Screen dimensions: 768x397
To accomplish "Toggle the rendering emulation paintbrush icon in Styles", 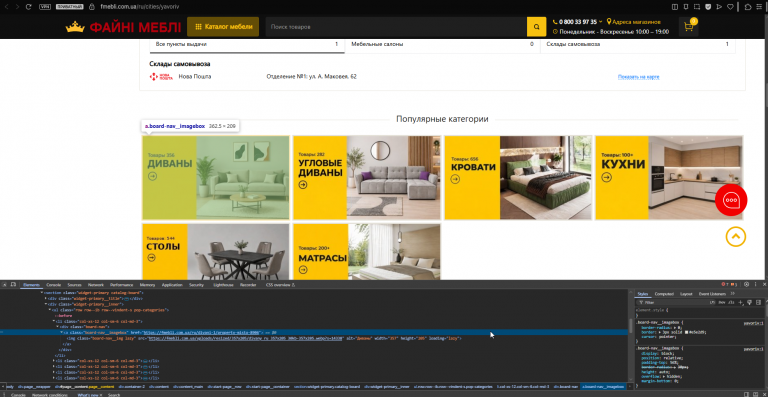I will point(749,303).
